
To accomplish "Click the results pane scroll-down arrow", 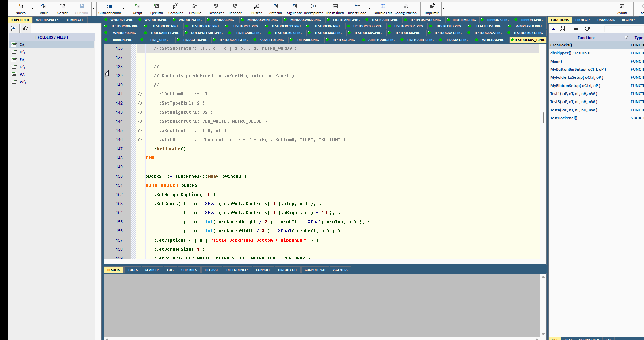I will [543, 334].
